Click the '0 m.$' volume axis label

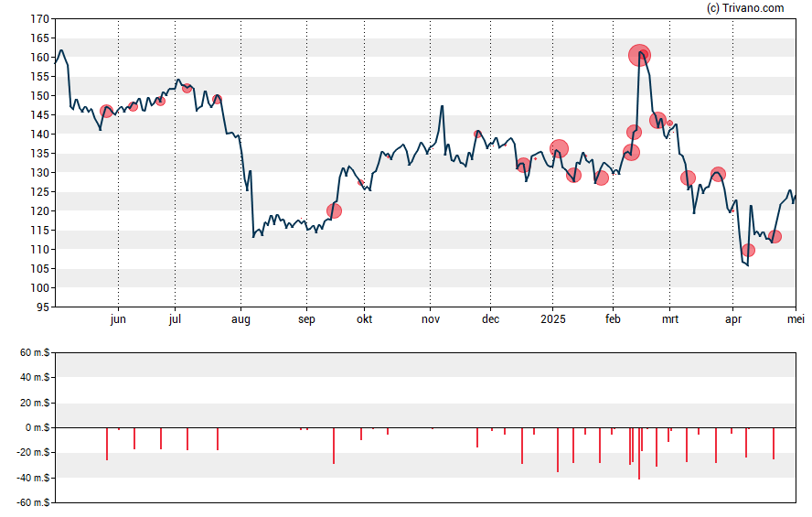pyautogui.click(x=37, y=427)
